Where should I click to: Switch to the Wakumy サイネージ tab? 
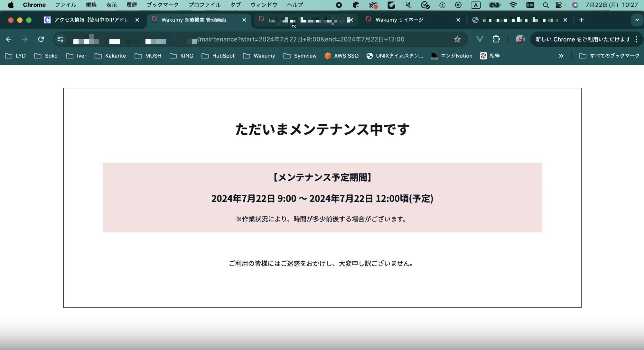point(399,20)
